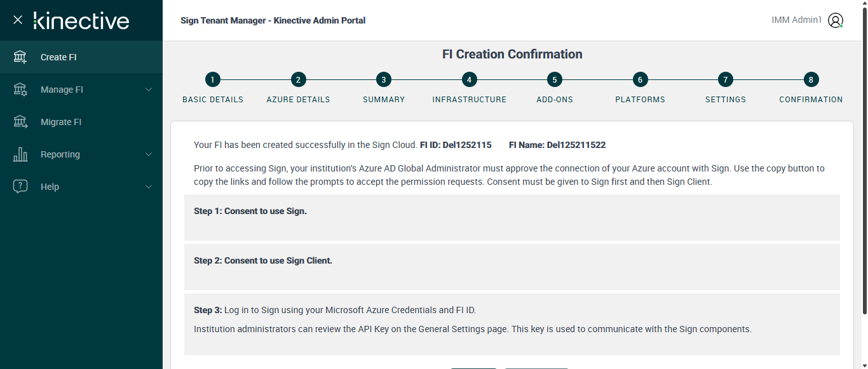
Task: Click the Kinective logo
Action: 81,20
